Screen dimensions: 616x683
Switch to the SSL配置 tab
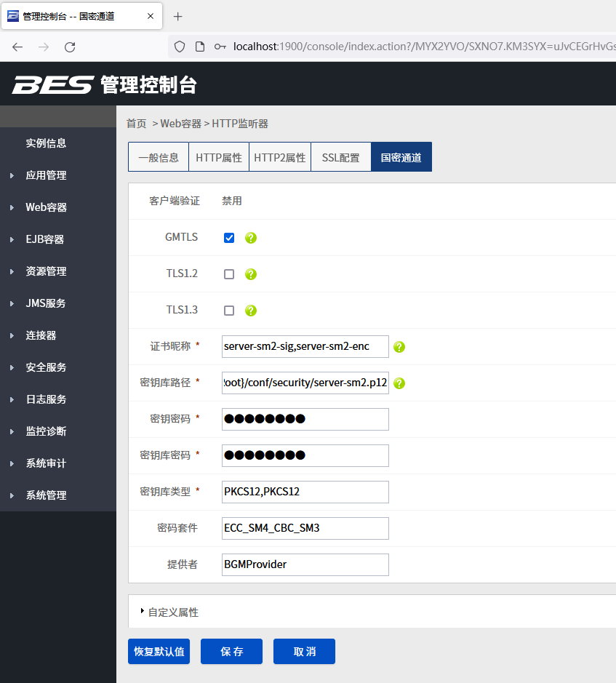340,157
